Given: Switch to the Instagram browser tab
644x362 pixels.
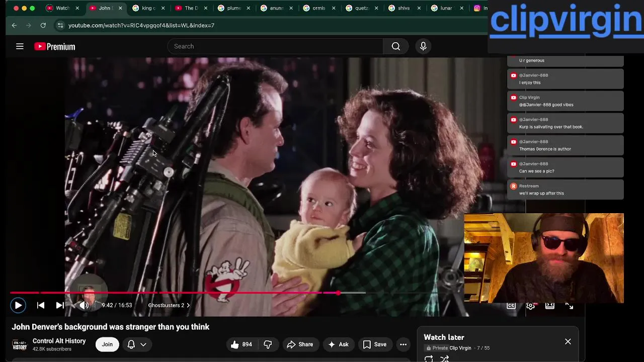Looking at the screenshot, I should [479, 8].
